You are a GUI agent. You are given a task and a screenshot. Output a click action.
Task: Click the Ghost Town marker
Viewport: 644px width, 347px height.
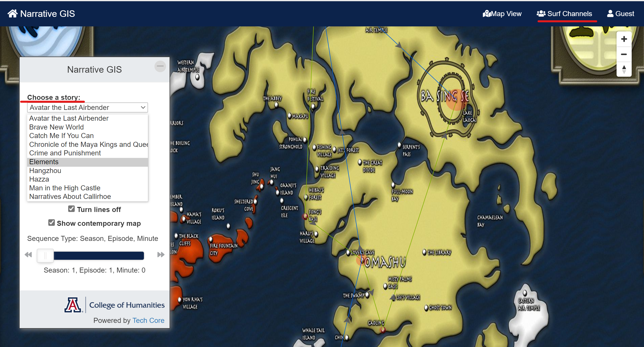[426, 308]
